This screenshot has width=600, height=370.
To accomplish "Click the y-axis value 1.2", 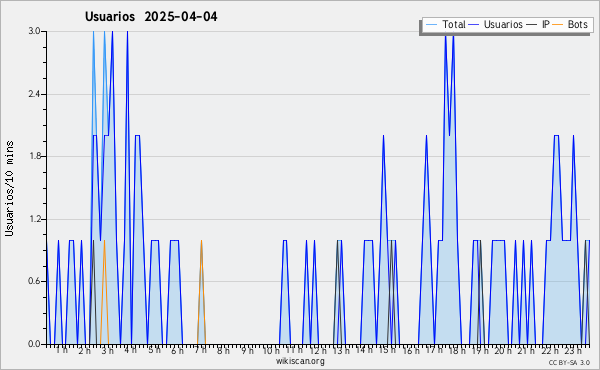I will (34, 219).
